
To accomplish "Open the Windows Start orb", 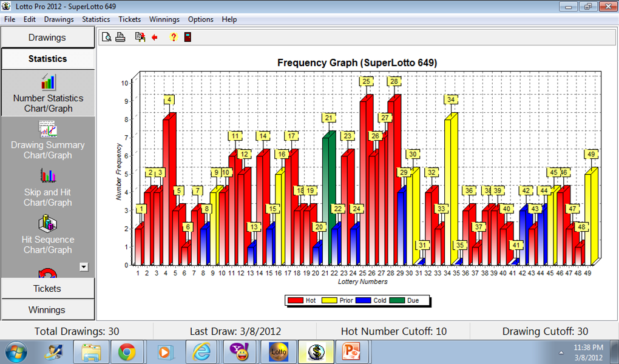I will pos(16,352).
